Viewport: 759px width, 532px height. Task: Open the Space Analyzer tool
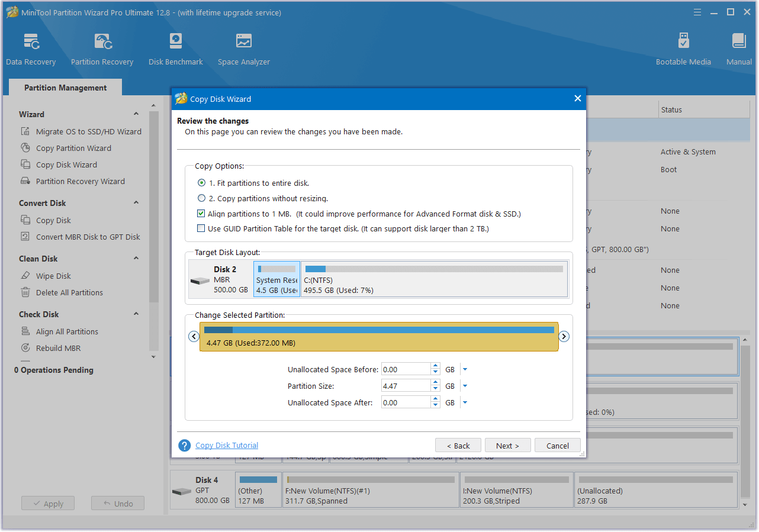(x=243, y=50)
